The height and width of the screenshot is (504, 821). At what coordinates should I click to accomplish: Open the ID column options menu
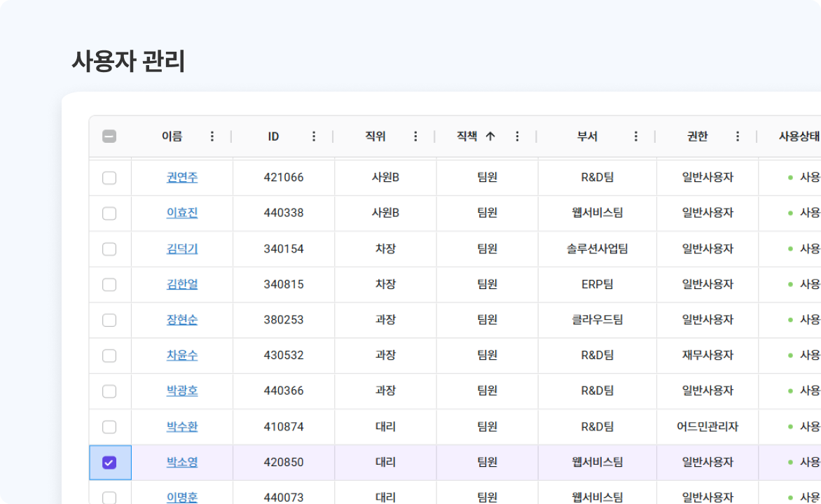pyautogui.click(x=314, y=136)
